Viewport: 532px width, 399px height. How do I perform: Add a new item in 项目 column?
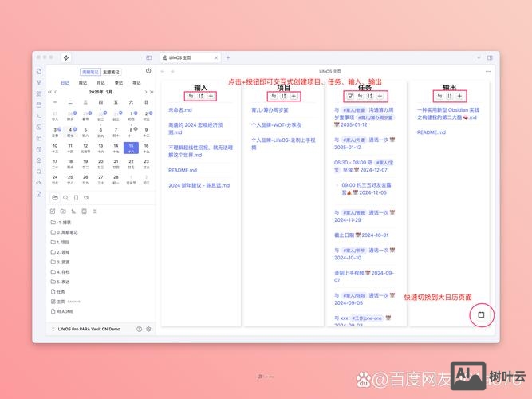294,96
